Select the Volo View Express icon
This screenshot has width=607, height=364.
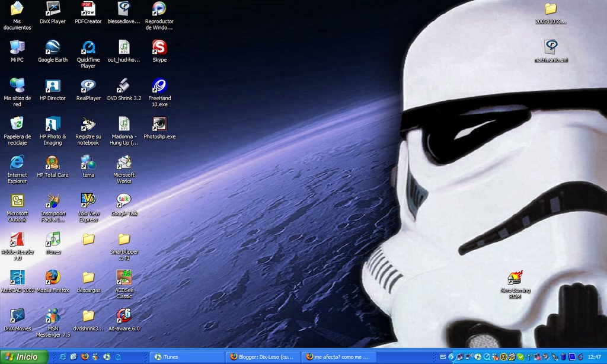[88, 200]
